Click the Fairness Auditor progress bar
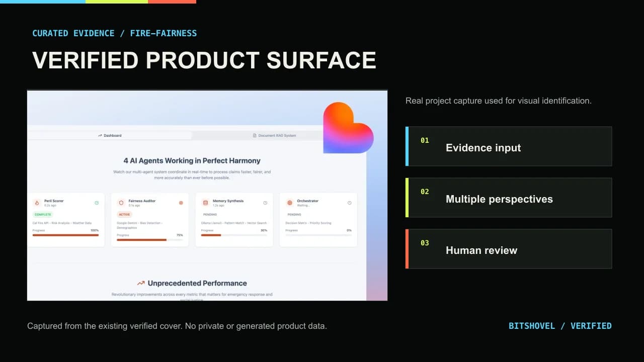The height and width of the screenshot is (362, 644). 150,240
